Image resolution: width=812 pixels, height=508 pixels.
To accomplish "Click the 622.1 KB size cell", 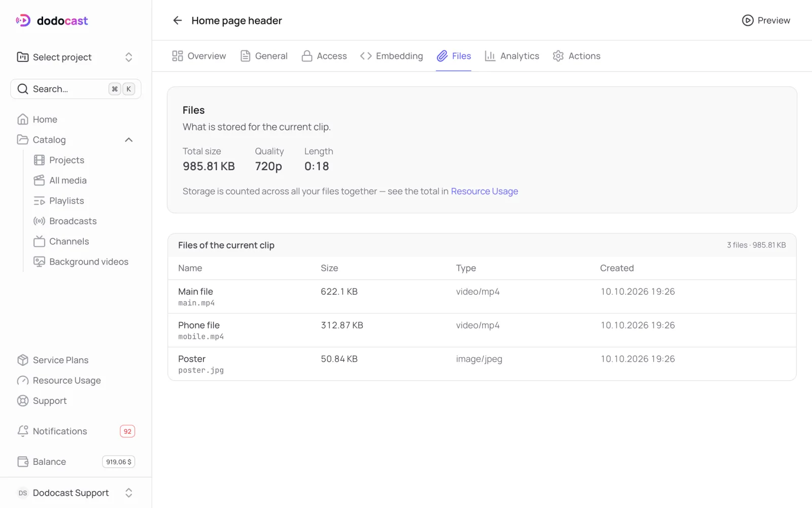I will pyautogui.click(x=339, y=292).
